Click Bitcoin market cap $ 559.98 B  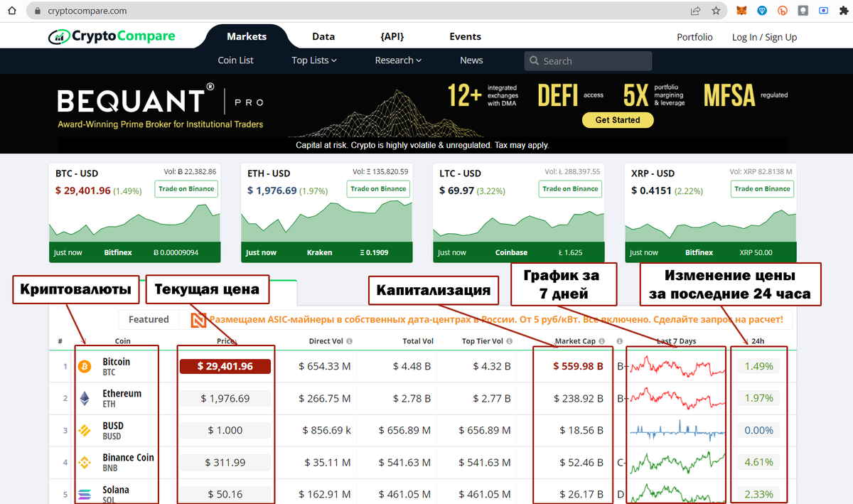click(x=578, y=367)
